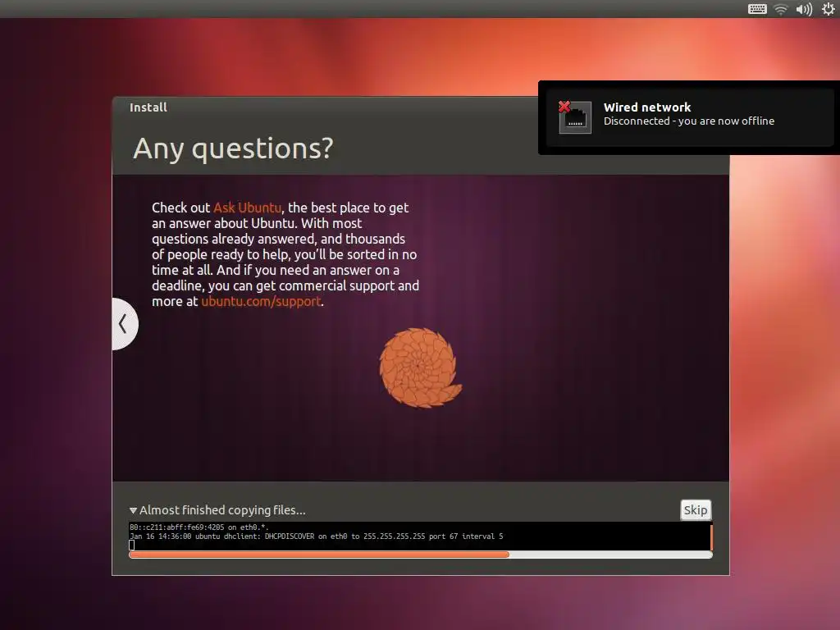Viewport: 840px width, 630px height.
Task: Click the 'Any questions?' slide heading
Action: tap(233, 148)
